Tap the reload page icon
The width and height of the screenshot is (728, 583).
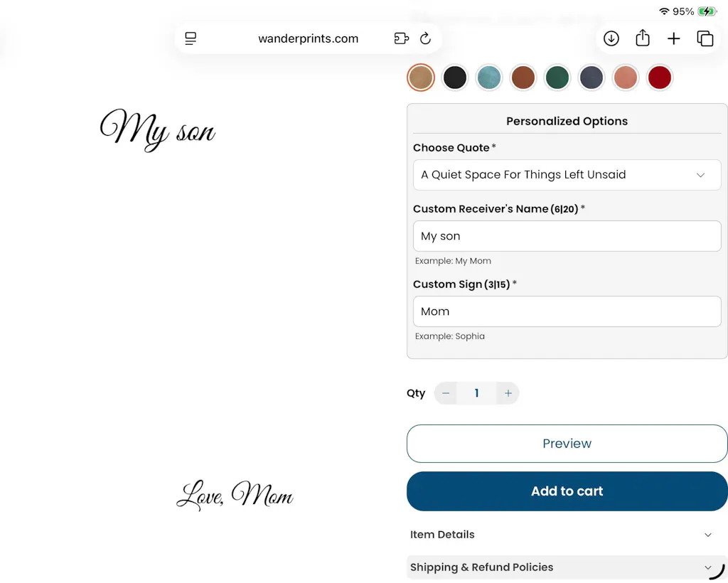point(425,39)
